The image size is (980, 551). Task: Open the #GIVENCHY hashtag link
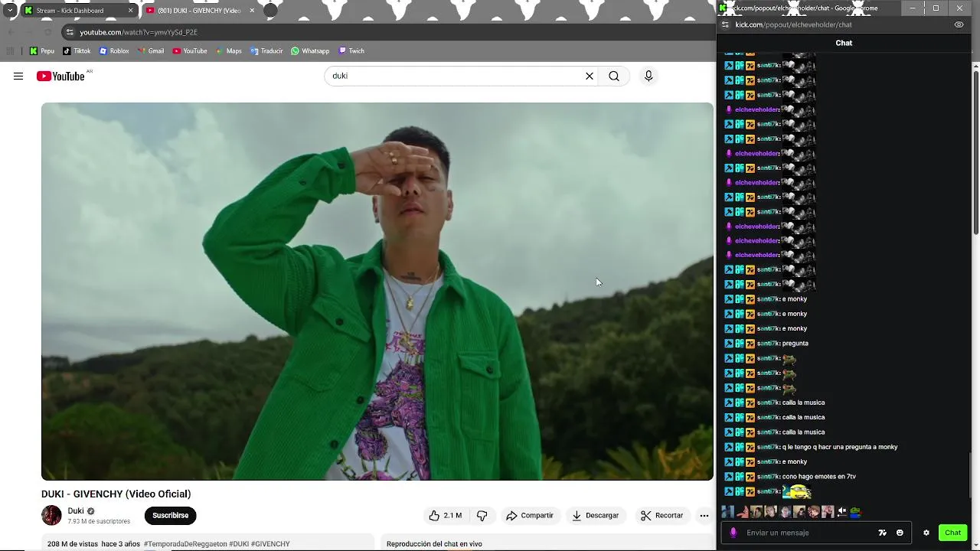pyautogui.click(x=270, y=544)
